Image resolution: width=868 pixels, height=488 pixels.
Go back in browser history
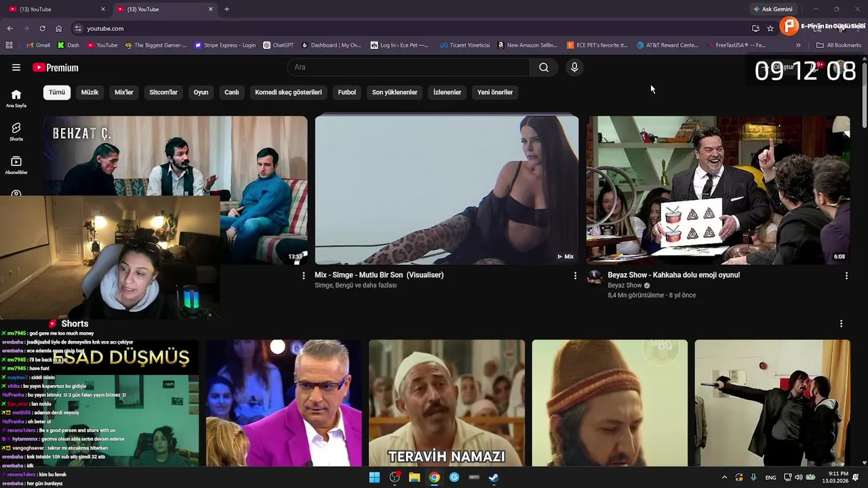click(9, 28)
